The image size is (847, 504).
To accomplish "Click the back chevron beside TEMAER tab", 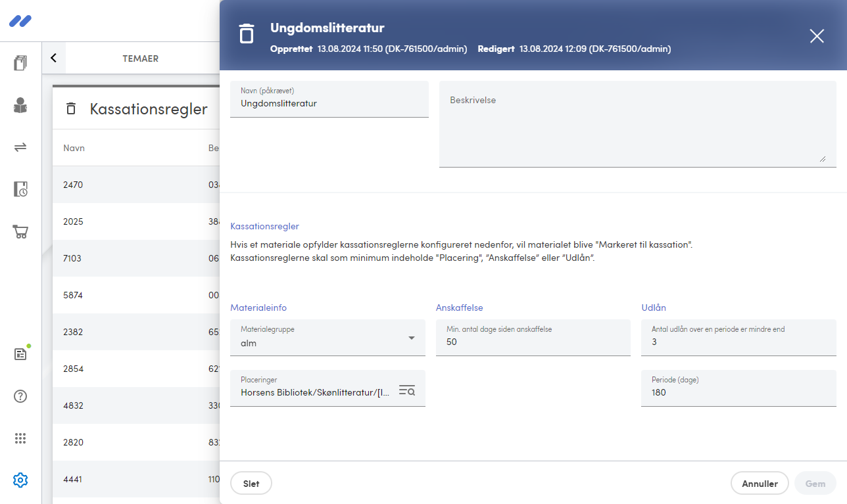I will 54,58.
